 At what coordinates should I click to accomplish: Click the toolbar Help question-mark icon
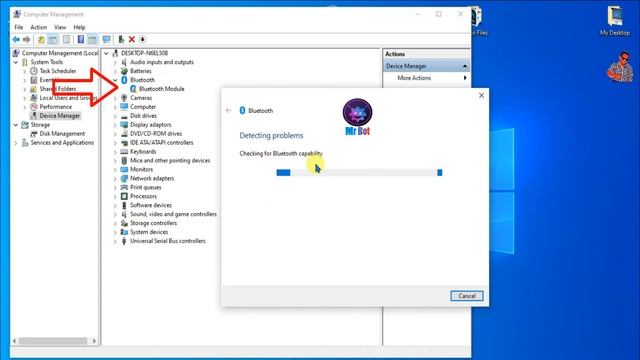[80, 40]
